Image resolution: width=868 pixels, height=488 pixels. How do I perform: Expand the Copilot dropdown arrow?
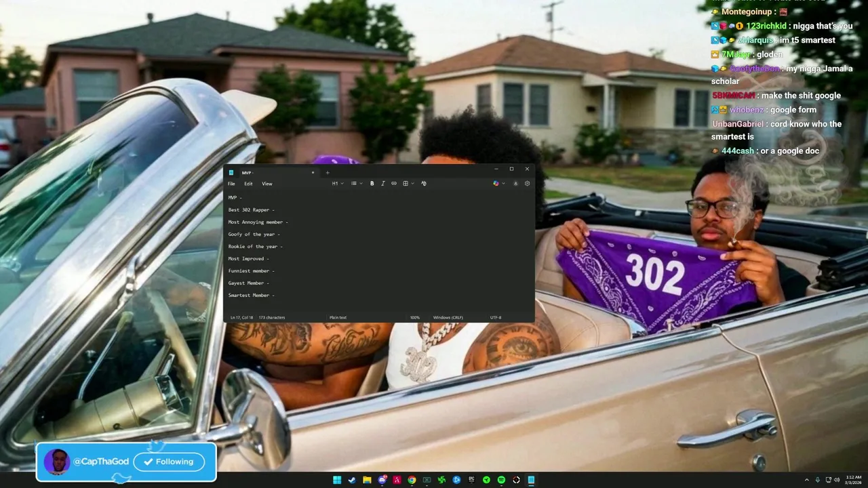(x=503, y=183)
